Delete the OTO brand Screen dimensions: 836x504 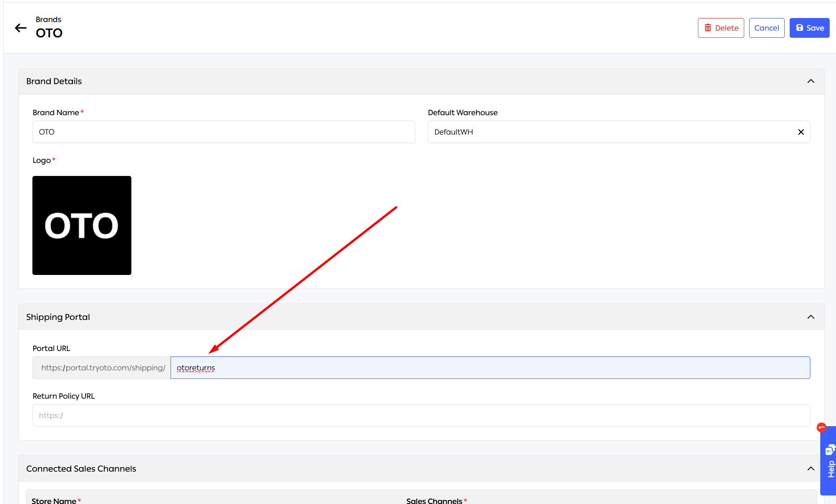pyautogui.click(x=721, y=28)
